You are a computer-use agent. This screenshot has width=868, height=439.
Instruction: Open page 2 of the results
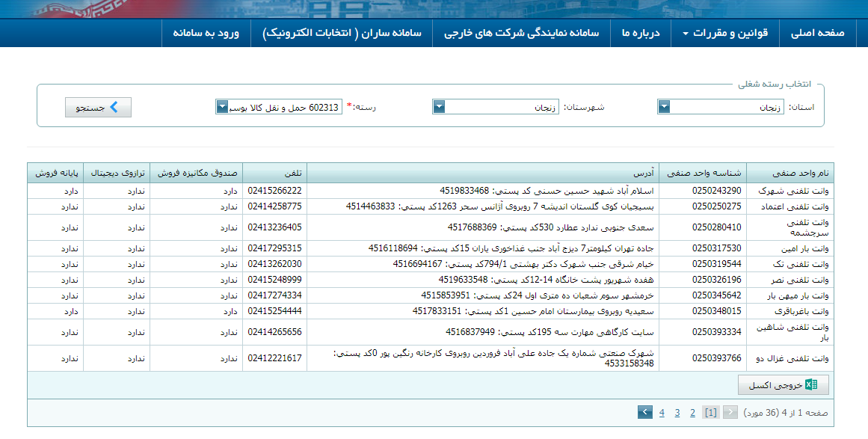click(x=692, y=412)
